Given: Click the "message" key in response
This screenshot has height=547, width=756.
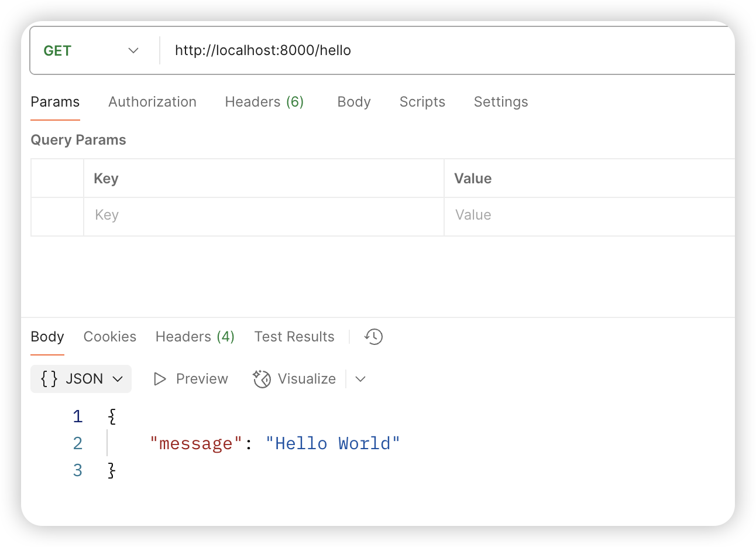Looking at the screenshot, I should point(195,443).
